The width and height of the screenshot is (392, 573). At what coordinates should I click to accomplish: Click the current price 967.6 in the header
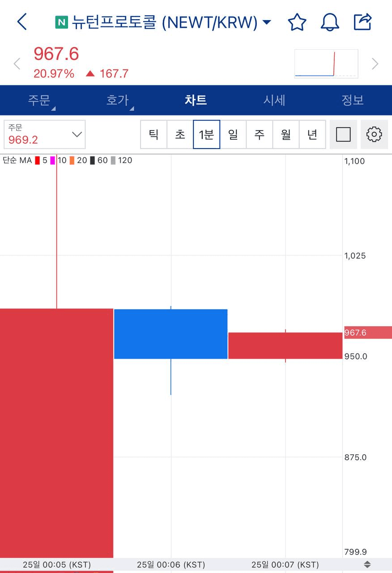pyautogui.click(x=56, y=54)
